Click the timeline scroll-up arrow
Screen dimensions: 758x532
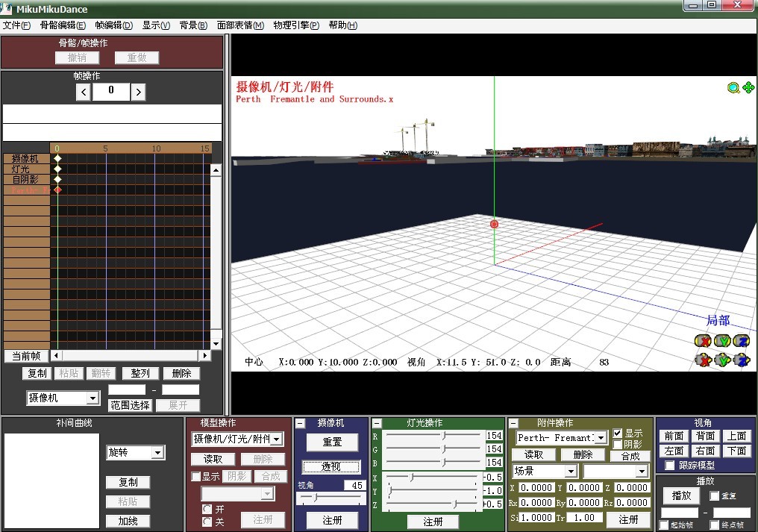(x=216, y=170)
